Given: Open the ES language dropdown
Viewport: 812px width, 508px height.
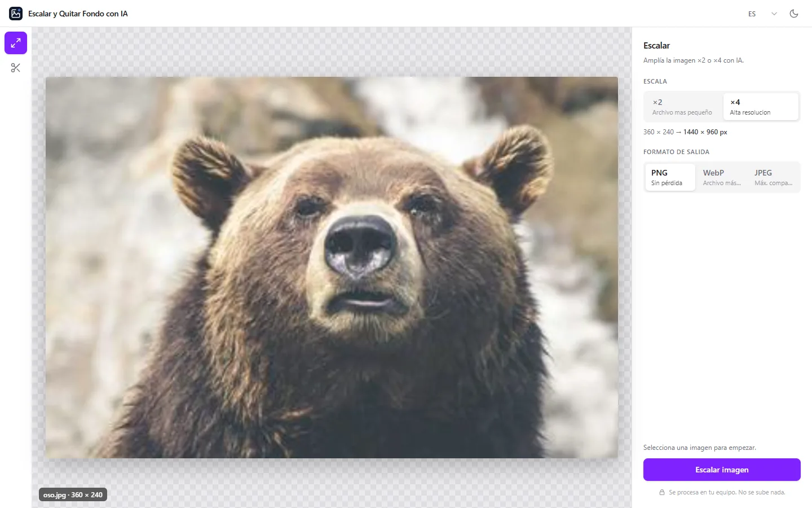Looking at the screenshot, I should tap(762, 14).
